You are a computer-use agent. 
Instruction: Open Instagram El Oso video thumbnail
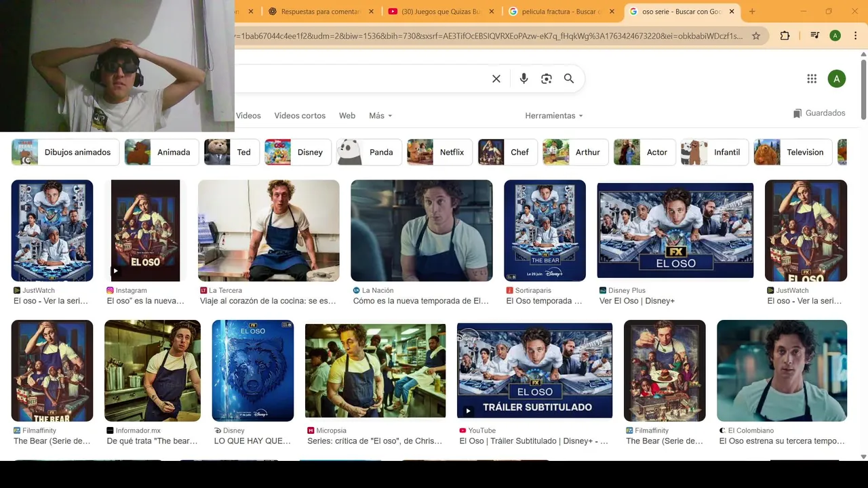(x=145, y=230)
